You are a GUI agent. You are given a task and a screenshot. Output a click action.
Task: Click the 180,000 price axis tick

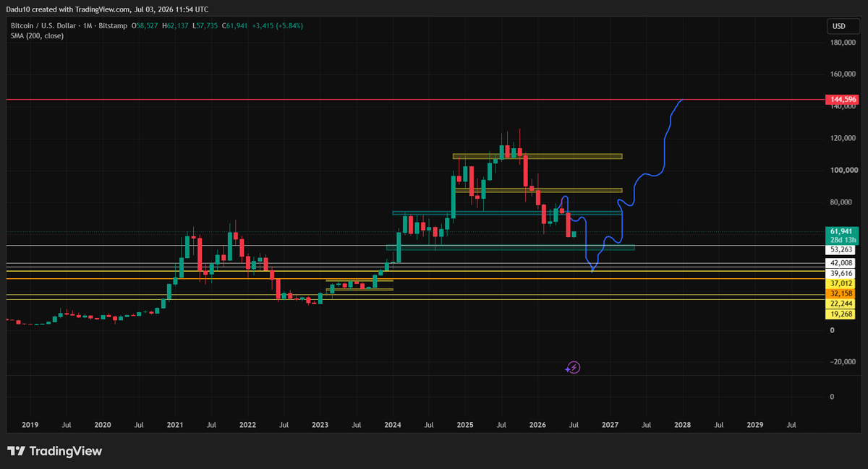coord(842,43)
